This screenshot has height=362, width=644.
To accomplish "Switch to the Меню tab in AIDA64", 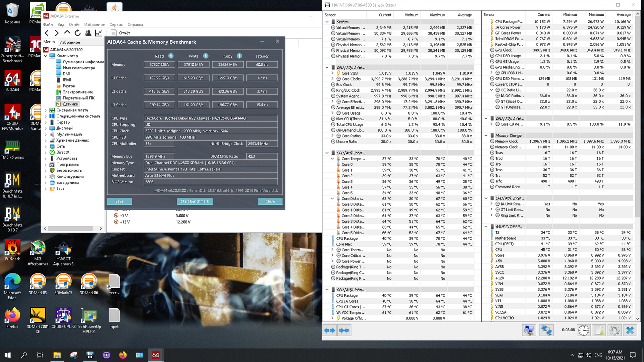I will tap(49, 42).
